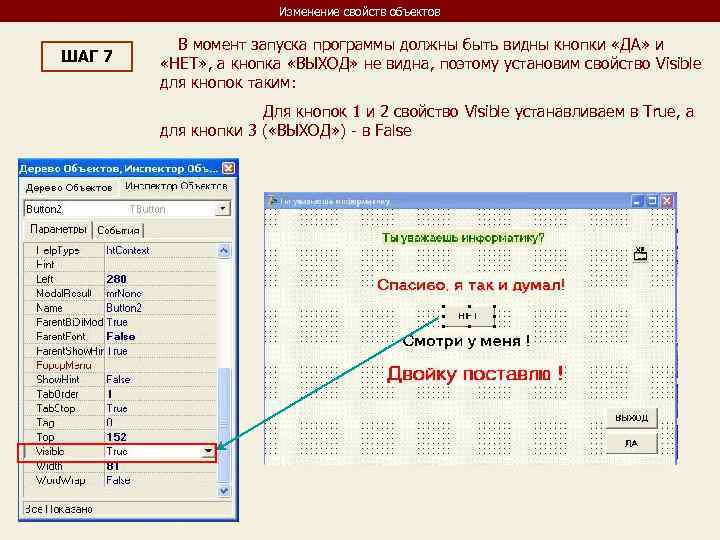Select the label Двойку поставлю !

(475, 374)
